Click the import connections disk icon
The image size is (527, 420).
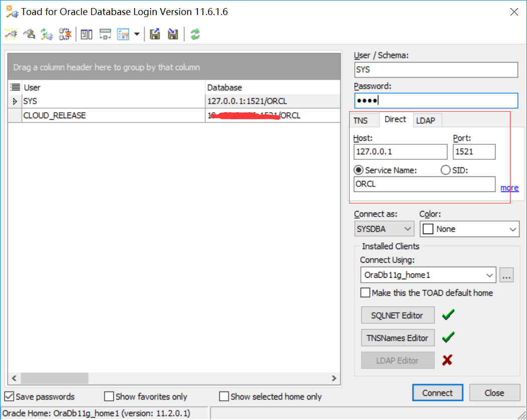173,34
